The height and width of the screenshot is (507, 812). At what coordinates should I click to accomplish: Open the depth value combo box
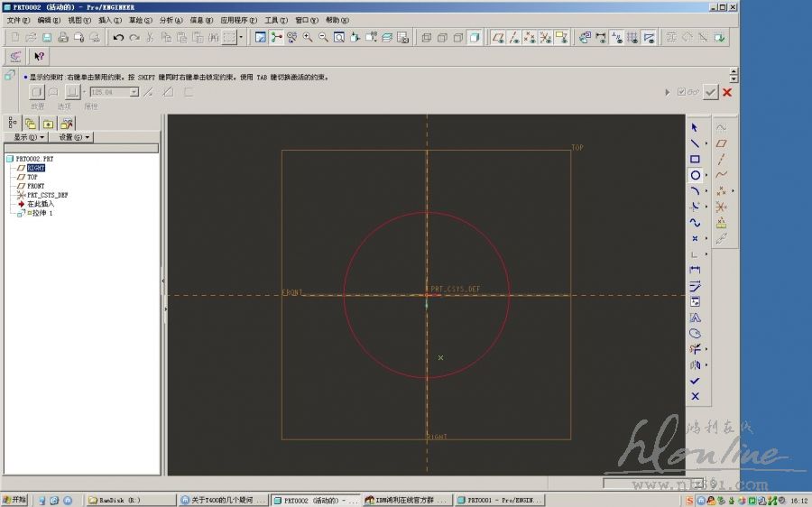(x=134, y=92)
